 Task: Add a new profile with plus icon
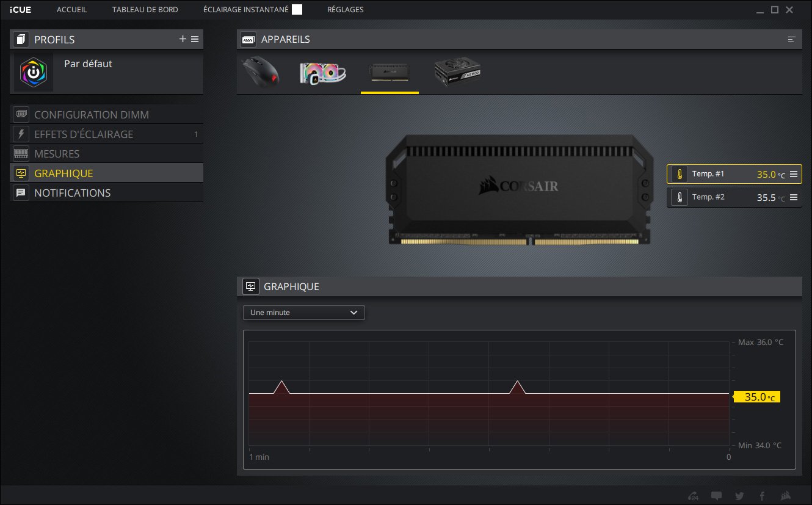pyautogui.click(x=183, y=39)
